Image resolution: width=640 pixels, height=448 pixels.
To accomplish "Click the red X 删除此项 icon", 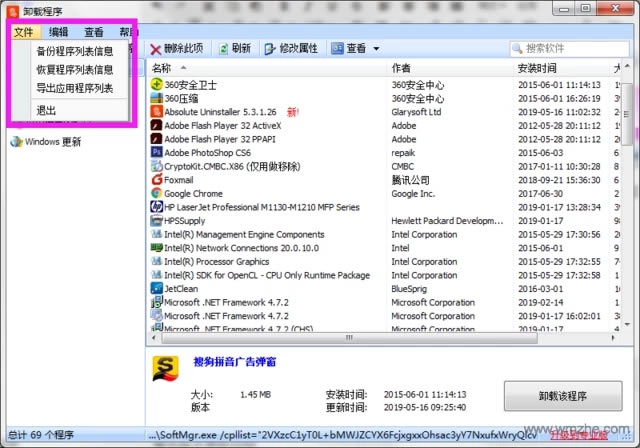I will (x=156, y=49).
